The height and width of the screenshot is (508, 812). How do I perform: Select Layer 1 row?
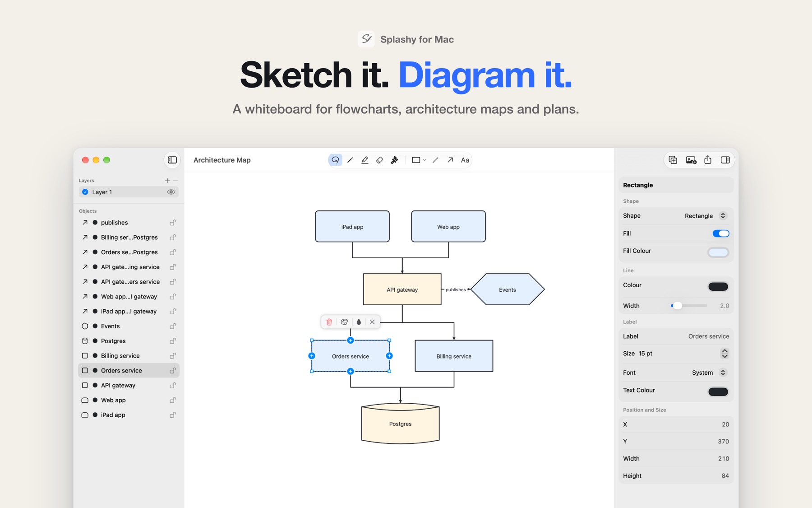[129, 192]
